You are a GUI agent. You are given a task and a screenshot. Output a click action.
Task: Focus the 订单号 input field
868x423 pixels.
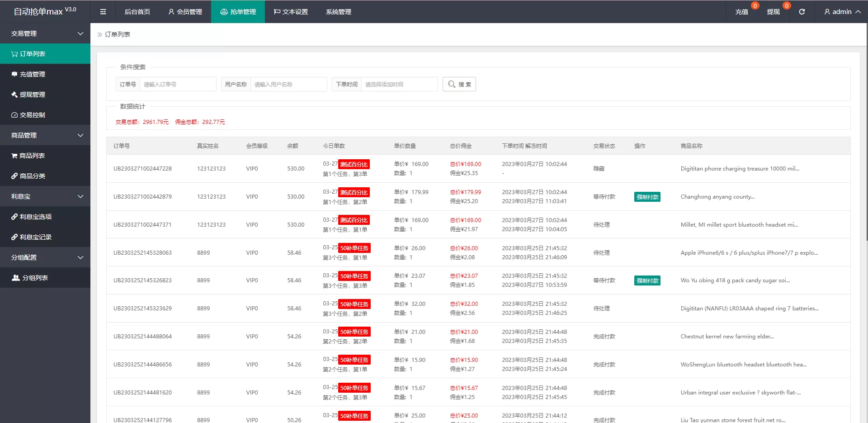pyautogui.click(x=177, y=84)
